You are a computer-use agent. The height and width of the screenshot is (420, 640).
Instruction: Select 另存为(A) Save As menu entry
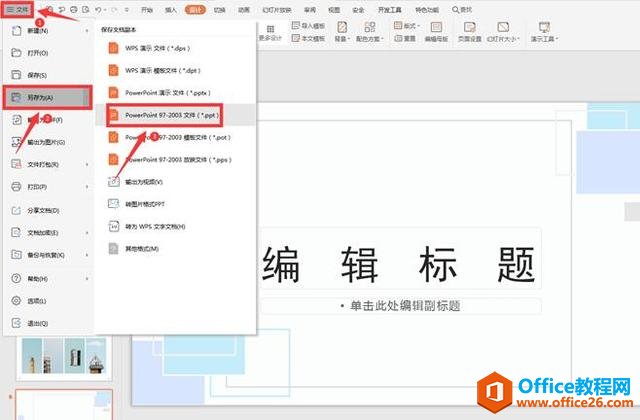pos(47,98)
